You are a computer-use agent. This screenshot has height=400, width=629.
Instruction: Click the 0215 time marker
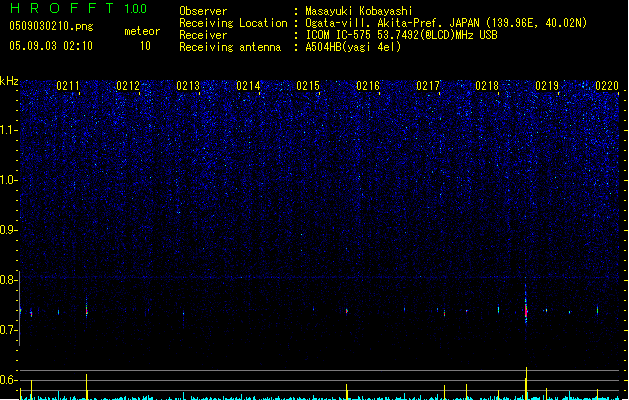pos(308,86)
